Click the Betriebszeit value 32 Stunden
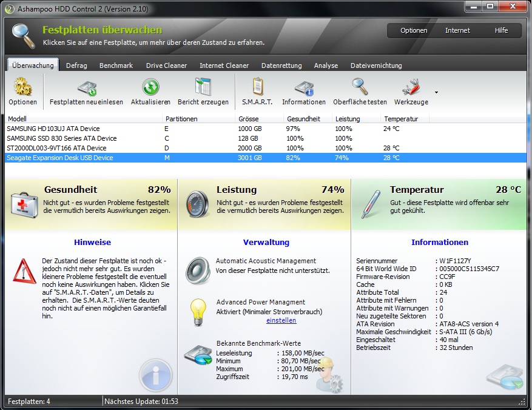This screenshot has width=532, height=410. pyautogui.click(x=456, y=348)
